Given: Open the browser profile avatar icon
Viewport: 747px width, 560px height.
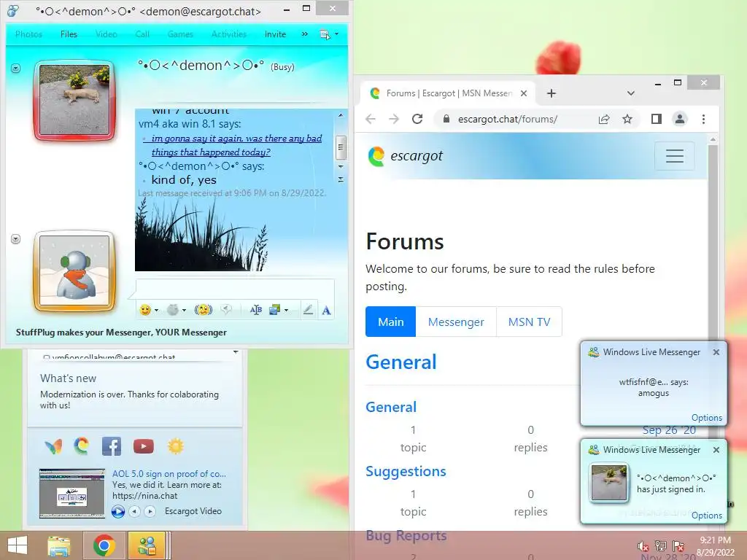Looking at the screenshot, I should [680, 119].
